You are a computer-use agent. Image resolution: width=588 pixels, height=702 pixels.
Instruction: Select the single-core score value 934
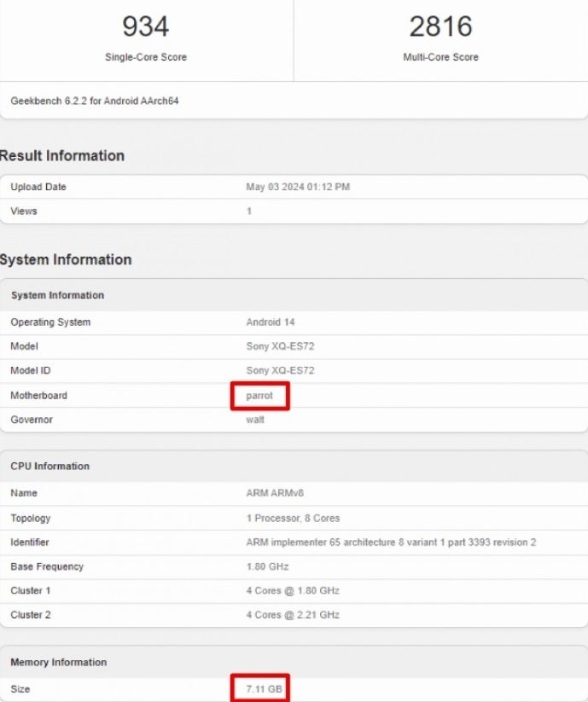click(146, 26)
